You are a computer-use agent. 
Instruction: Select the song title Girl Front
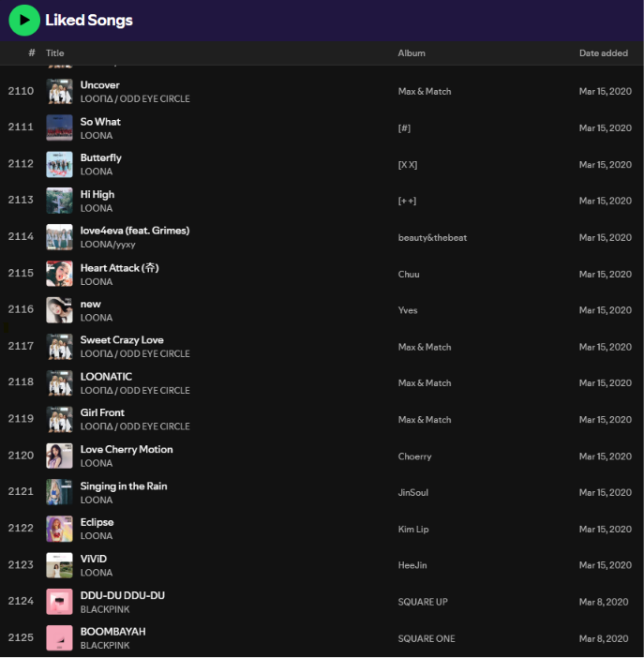(x=102, y=413)
